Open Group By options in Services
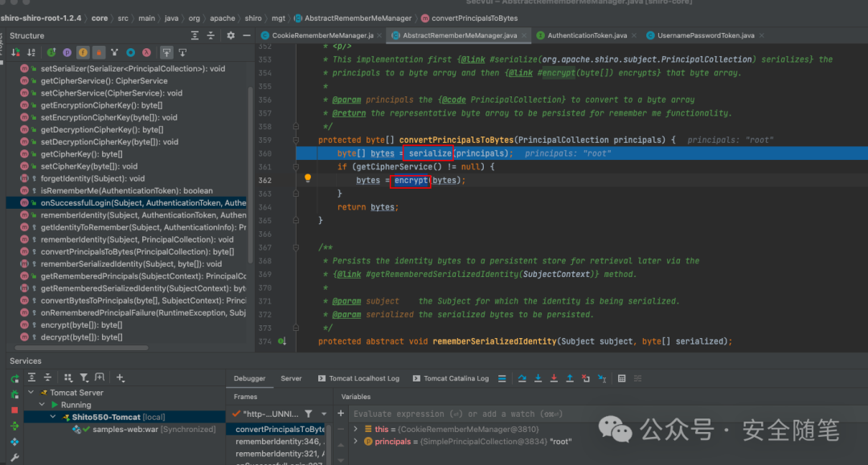This screenshot has height=465, width=868. click(x=68, y=377)
